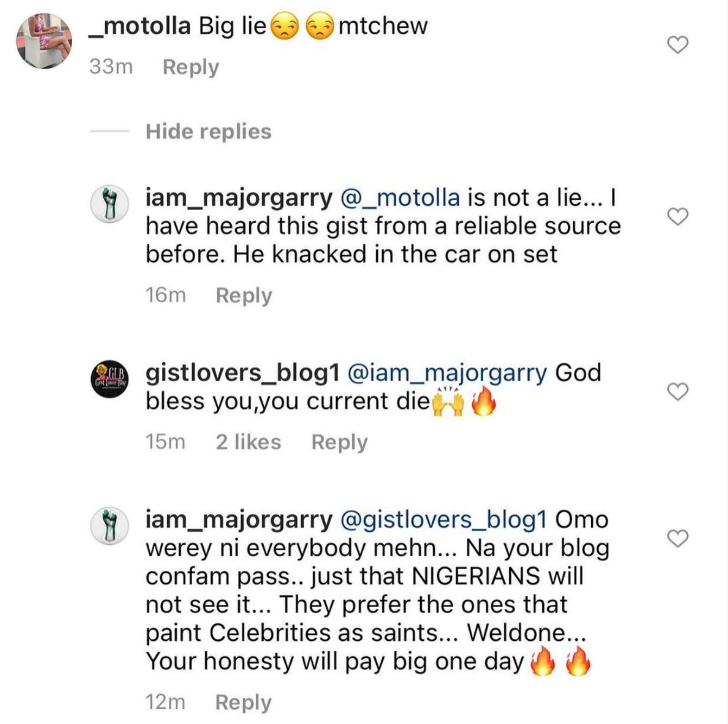Like gistlovers_blog1's "God bless you" reply

pyautogui.click(x=678, y=391)
